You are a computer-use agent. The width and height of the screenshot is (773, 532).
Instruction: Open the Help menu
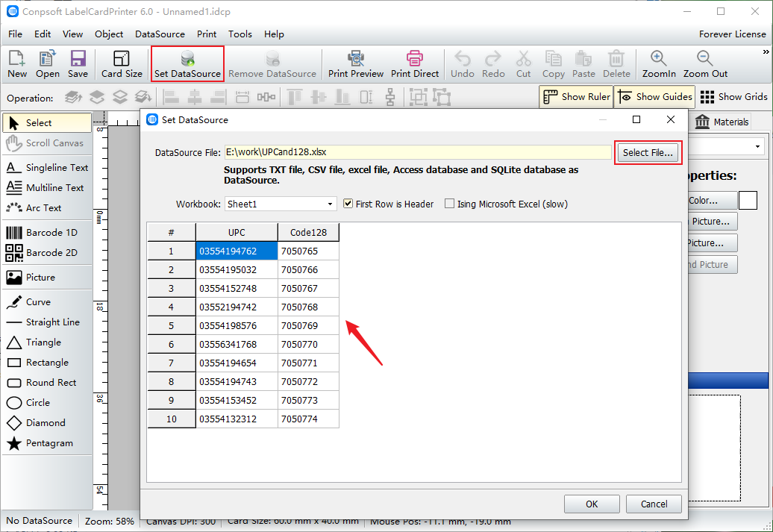274,34
